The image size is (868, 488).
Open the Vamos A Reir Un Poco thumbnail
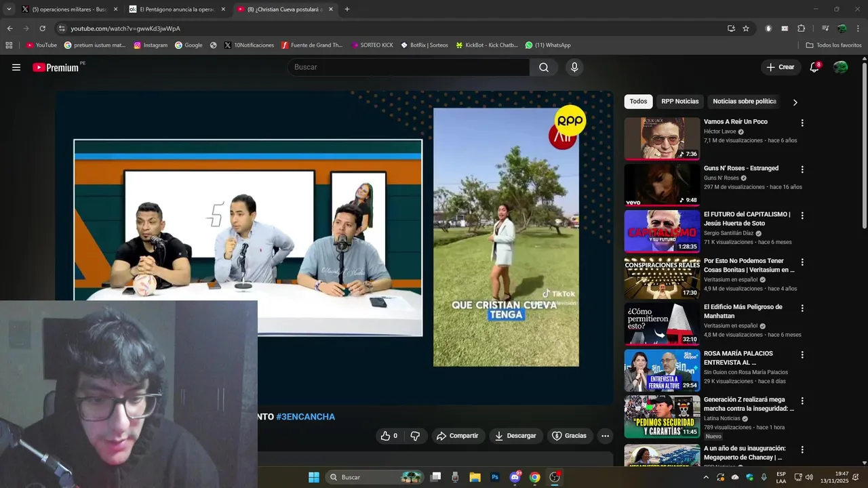662,138
